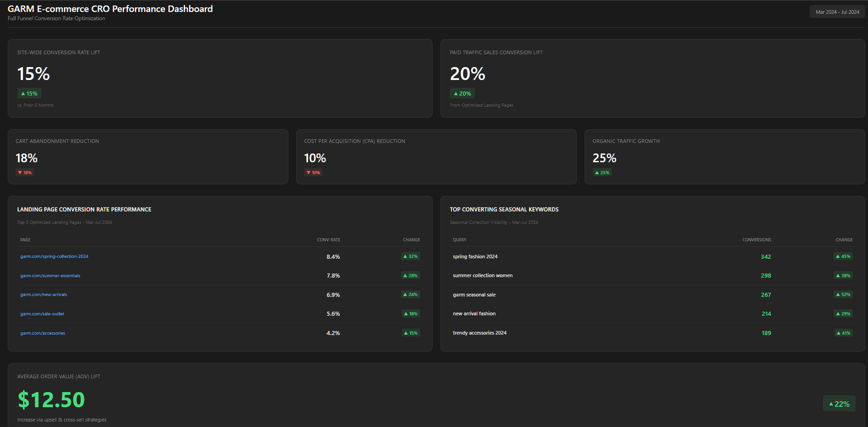The width and height of the screenshot is (868, 427).
Task: Click the green 15% badge in the Site-Wide card
Action: pos(29,93)
